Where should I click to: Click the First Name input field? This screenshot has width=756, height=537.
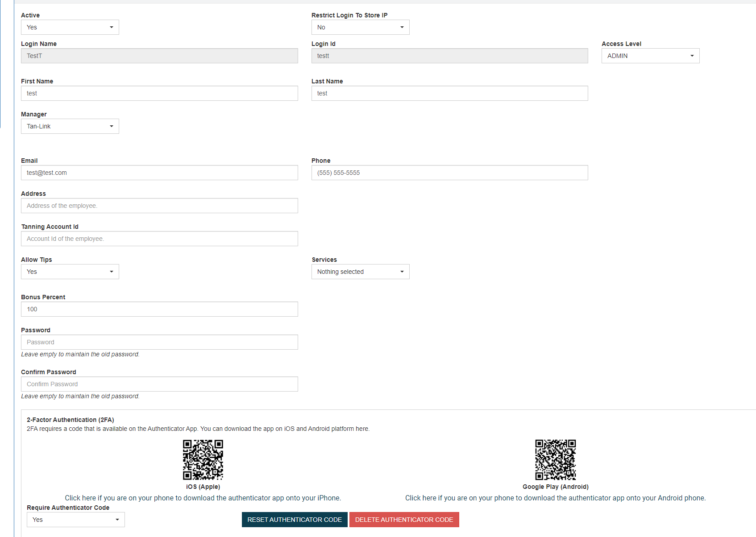159,93
